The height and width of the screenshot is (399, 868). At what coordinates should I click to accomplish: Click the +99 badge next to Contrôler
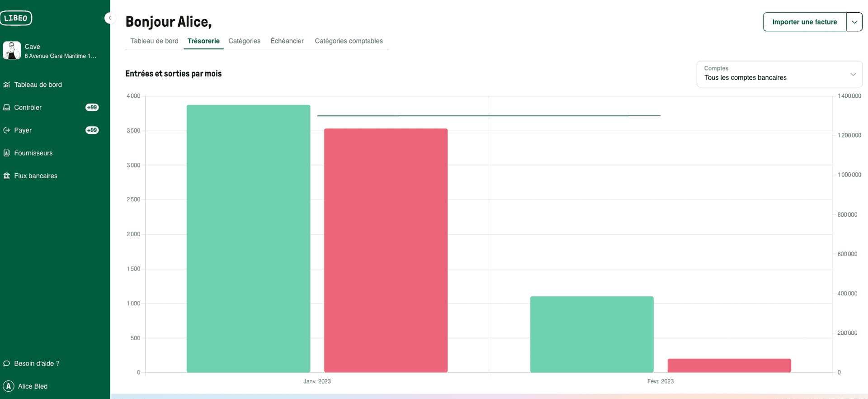pos(92,107)
